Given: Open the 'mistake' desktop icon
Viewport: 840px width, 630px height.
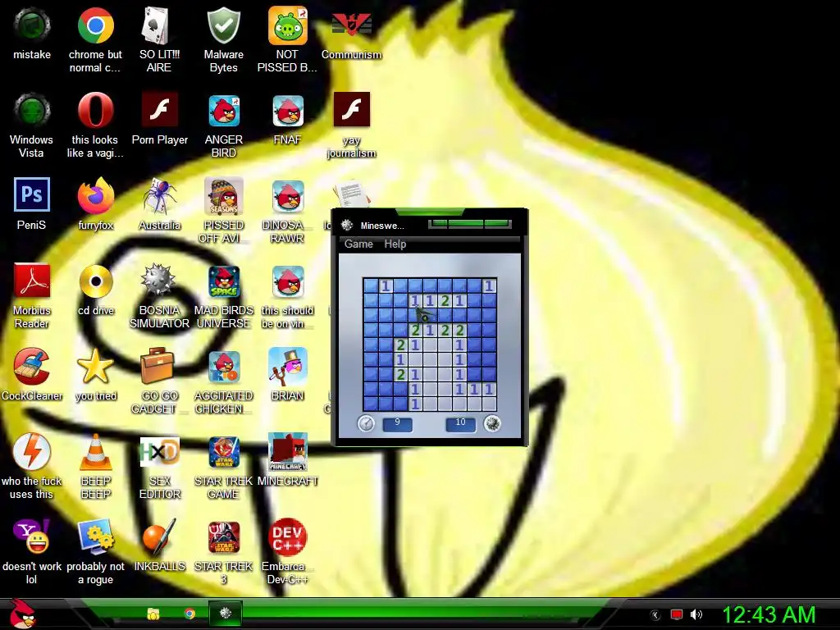Looking at the screenshot, I should click(32, 25).
